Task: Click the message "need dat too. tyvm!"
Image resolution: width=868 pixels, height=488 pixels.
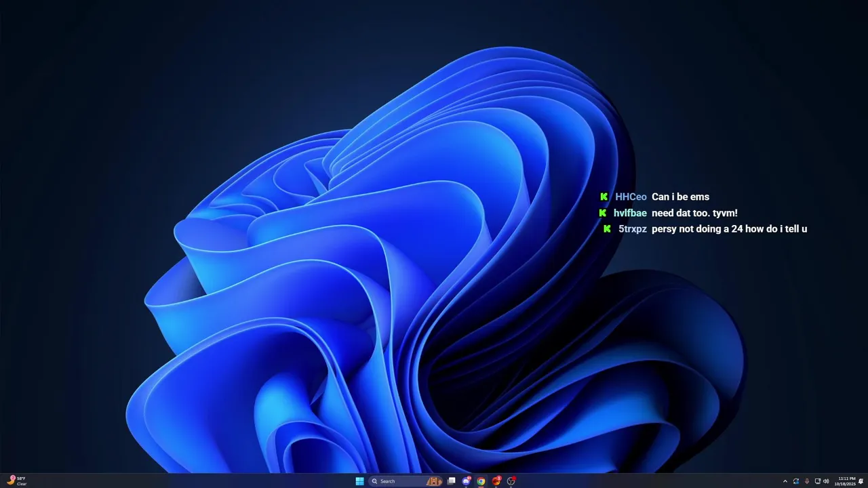Action: 694,213
